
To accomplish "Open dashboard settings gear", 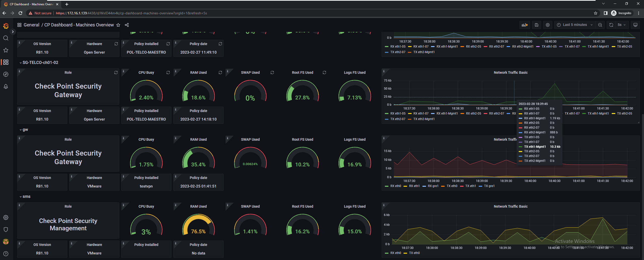I will [x=548, y=25].
